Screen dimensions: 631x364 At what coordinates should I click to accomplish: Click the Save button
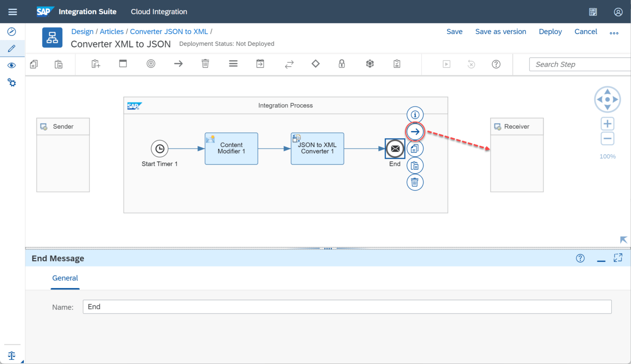(x=454, y=31)
